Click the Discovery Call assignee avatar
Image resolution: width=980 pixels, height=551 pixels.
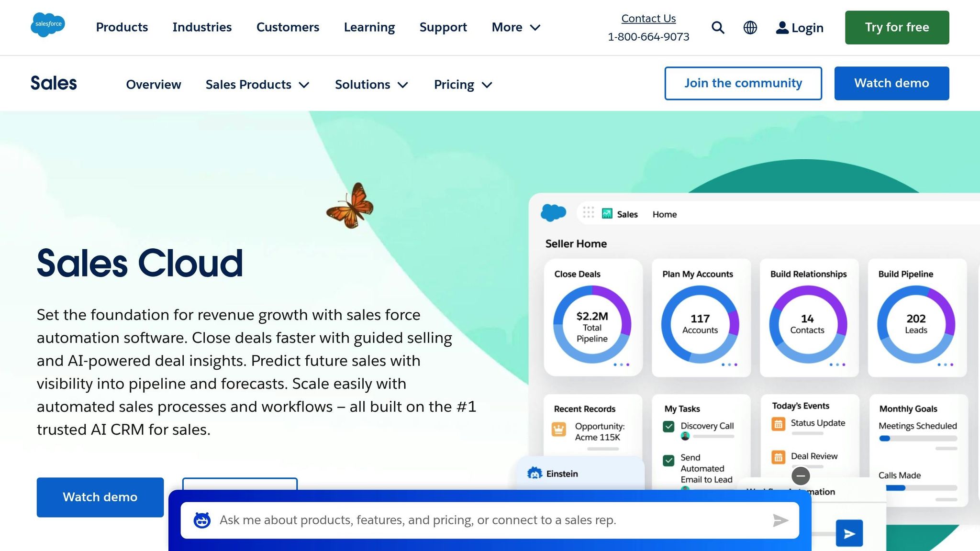coord(685,436)
